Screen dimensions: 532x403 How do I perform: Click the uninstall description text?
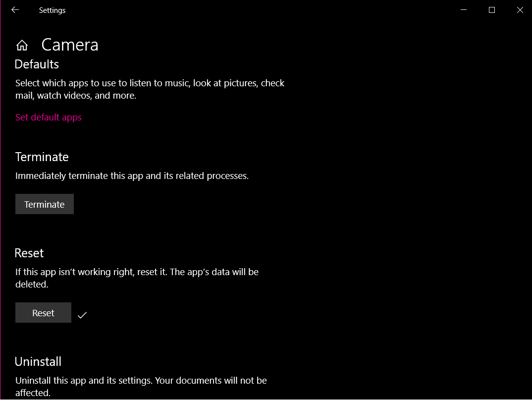pos(141,386)
